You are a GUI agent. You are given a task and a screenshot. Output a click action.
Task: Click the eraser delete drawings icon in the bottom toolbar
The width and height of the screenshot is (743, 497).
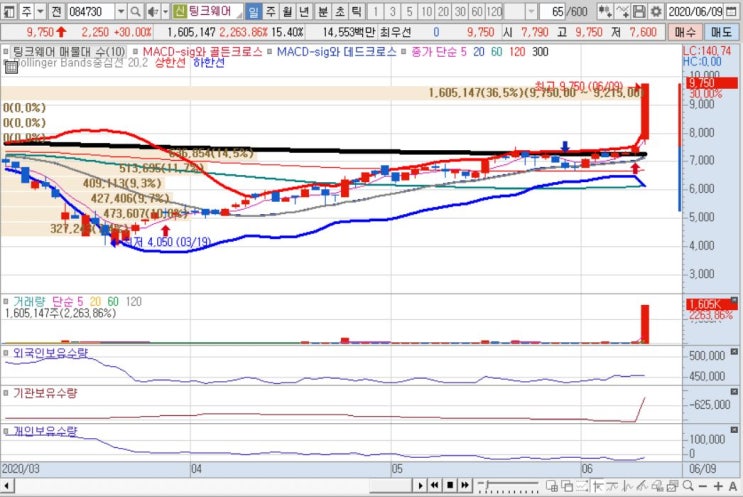(x=658, y=486)
